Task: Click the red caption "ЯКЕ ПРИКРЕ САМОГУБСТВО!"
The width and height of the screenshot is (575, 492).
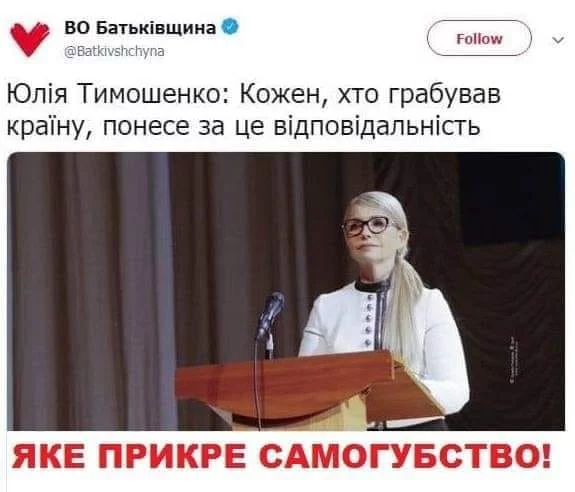Action: click(282, 456)
